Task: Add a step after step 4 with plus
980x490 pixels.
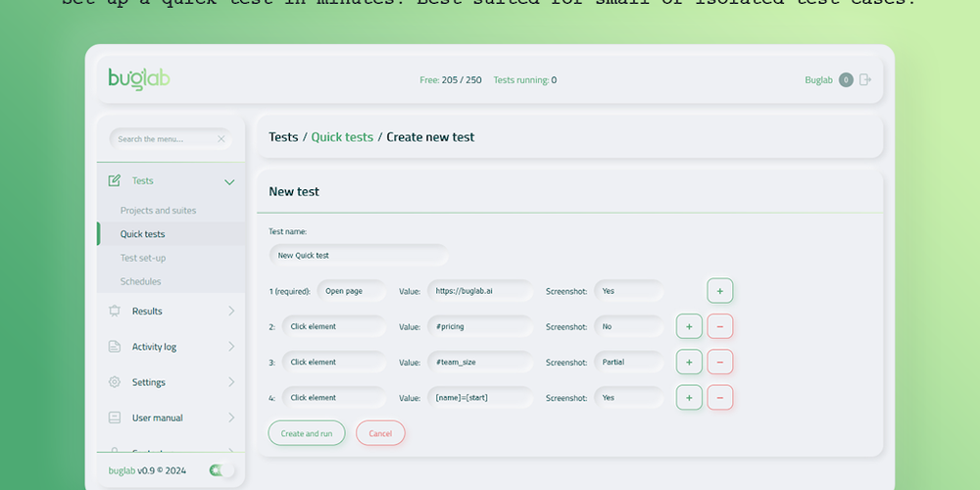Action: click(x=689, y=398)
